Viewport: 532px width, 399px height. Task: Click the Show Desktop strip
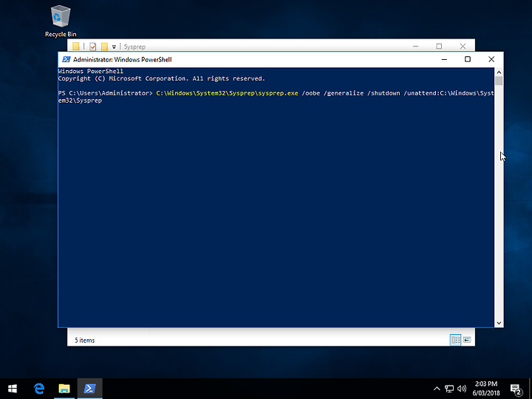(531, 389)
